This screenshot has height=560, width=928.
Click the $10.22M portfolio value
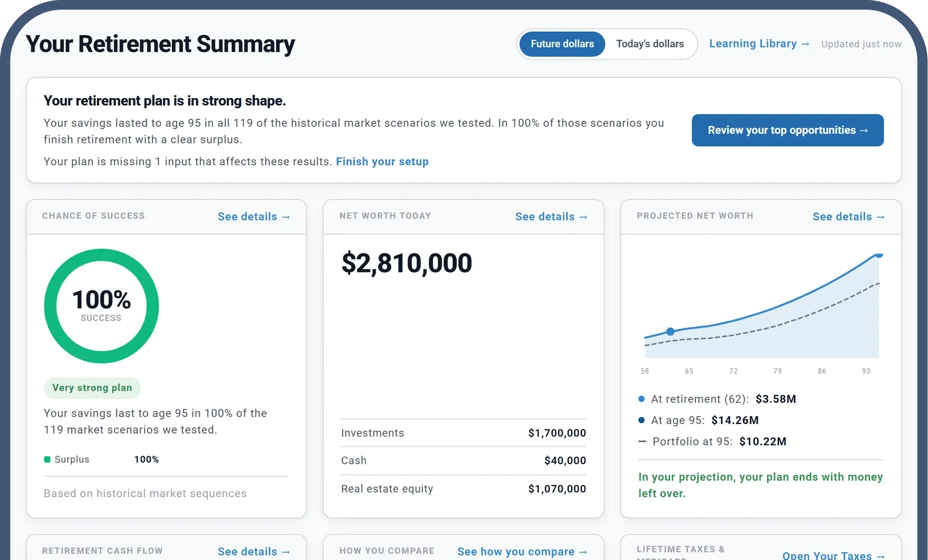pos(763,442)
